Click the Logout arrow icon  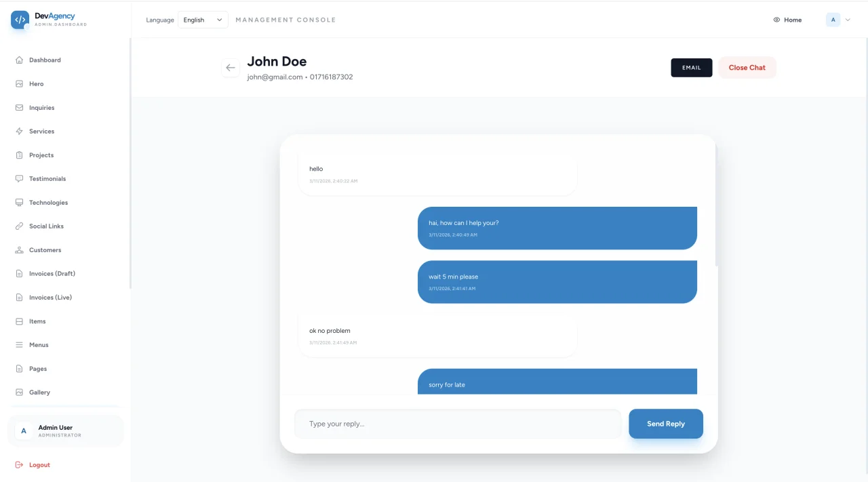tap(19, 465)
